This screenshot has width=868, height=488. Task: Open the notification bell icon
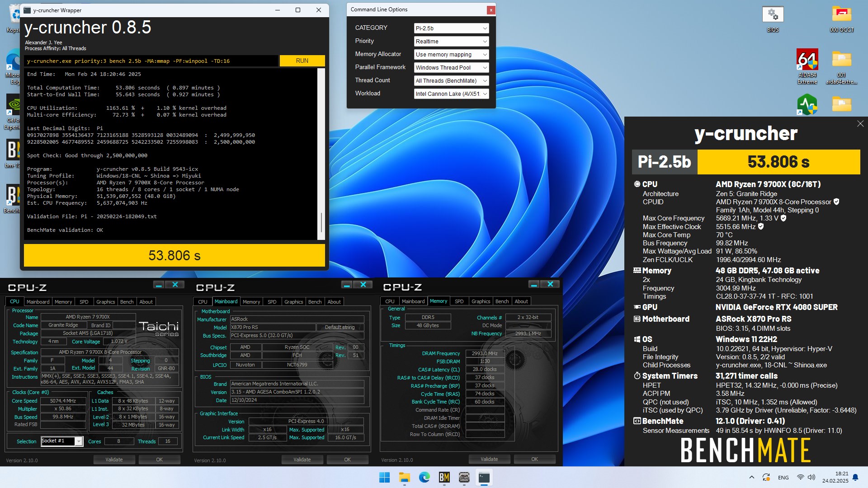pyautogui.click(x=855, y=477)
